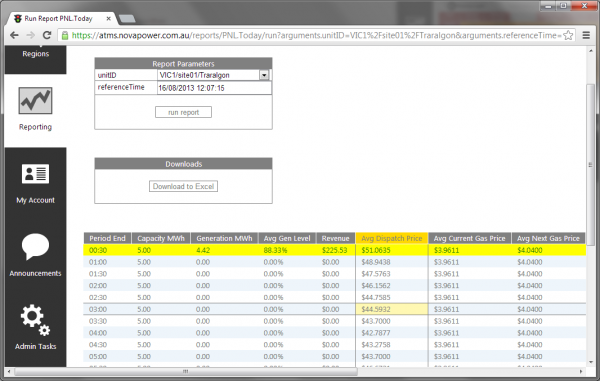Viewport: 600px width, 381px height.
Task: Click the horizontal scrollbar thumb
Action: 185,371
